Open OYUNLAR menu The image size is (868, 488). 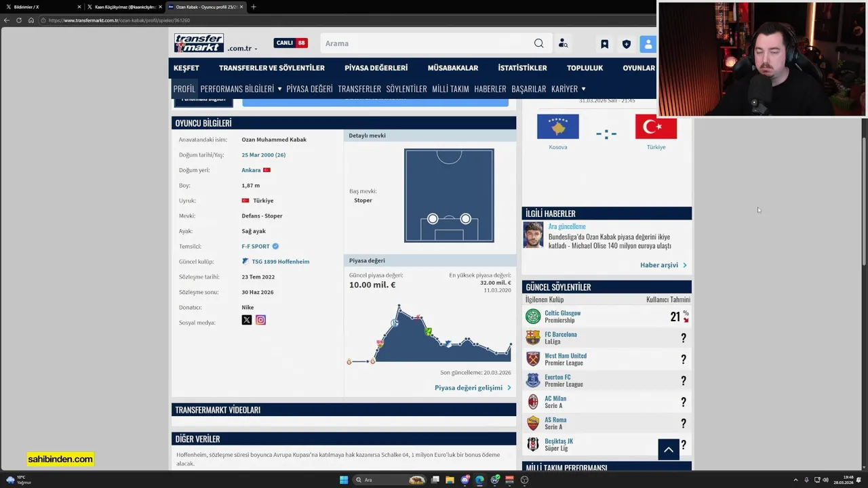click(639, 68)
